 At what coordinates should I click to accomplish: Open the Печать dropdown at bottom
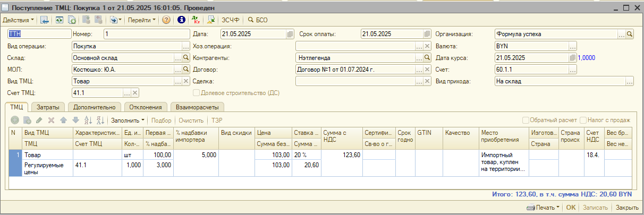click(x=543, y=208)
